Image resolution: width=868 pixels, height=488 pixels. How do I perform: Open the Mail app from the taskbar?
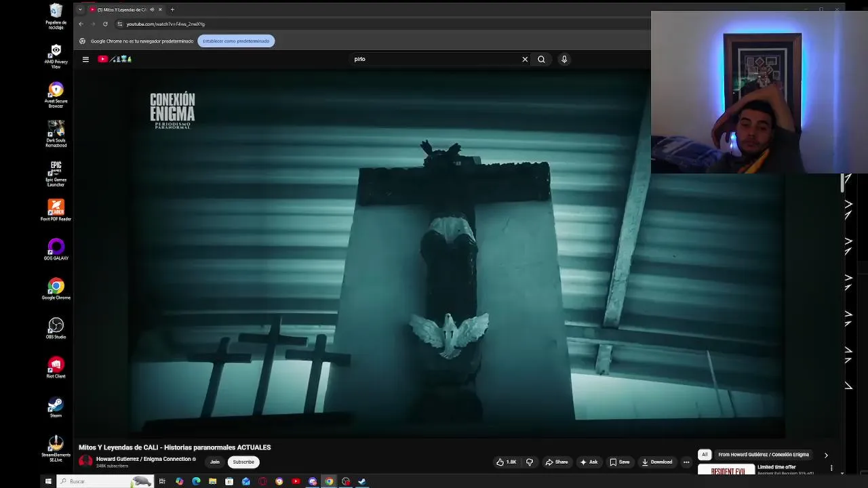click(245, 481)
